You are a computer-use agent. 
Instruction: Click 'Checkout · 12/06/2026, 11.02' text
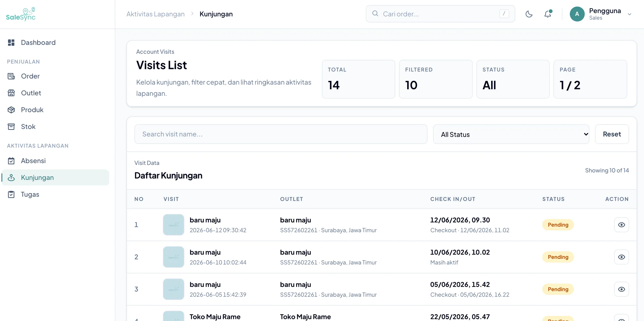click(470, 230)
